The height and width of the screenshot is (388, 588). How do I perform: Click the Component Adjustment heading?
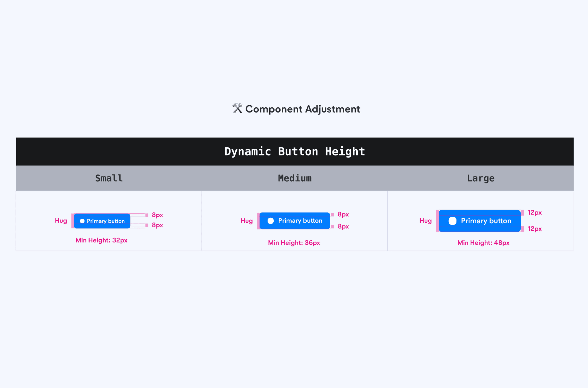pos(302,109)
